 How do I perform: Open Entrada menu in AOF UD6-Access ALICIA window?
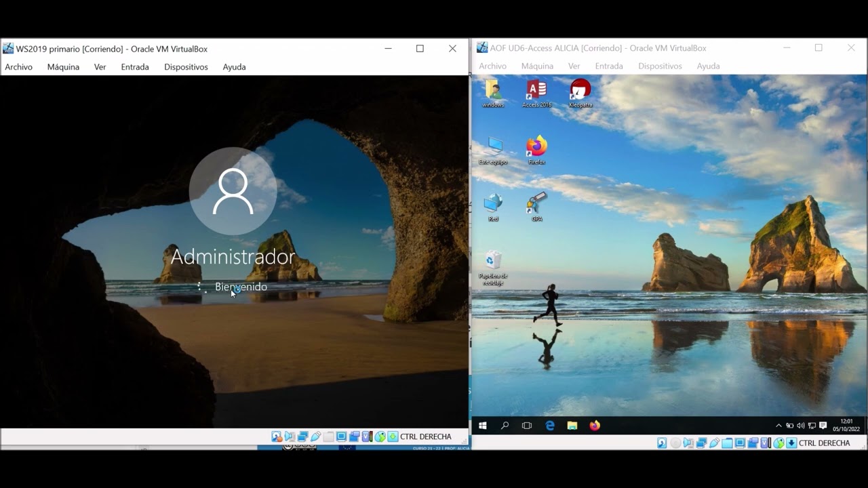tap(609, 66)
